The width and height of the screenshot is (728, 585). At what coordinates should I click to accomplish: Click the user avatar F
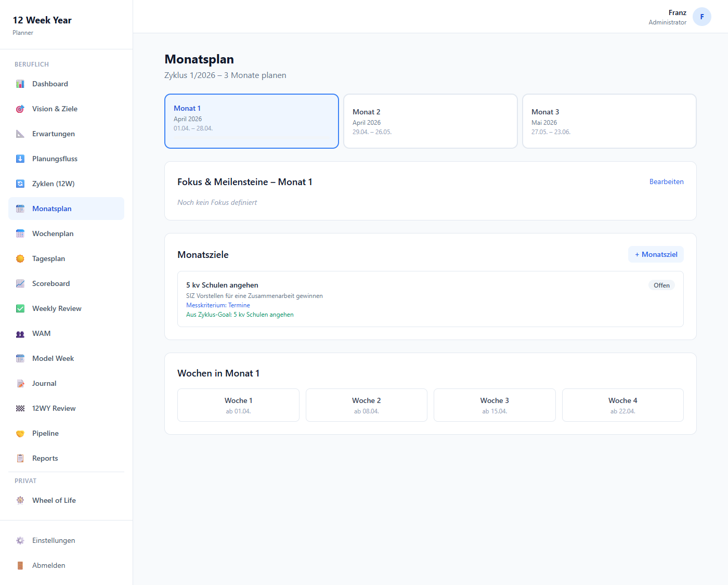tap(701, 17)
